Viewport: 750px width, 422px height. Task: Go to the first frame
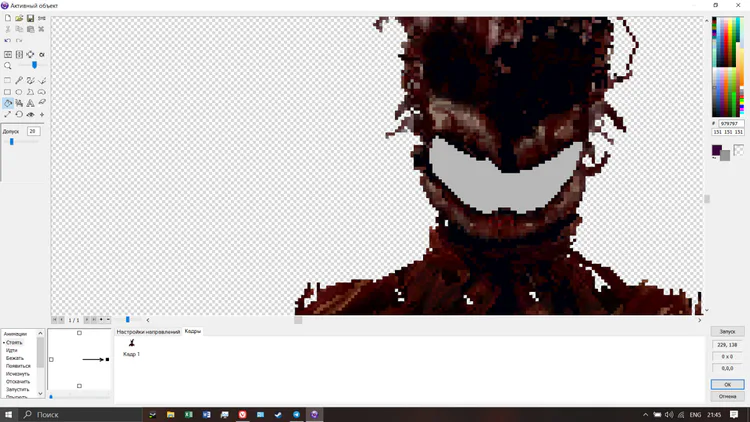click(55, 320)
